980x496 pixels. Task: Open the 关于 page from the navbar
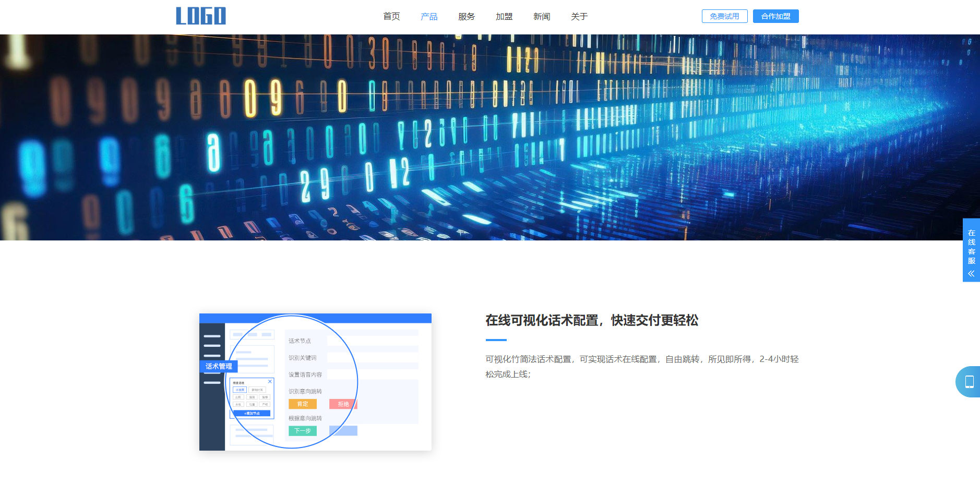coord(579,17)
